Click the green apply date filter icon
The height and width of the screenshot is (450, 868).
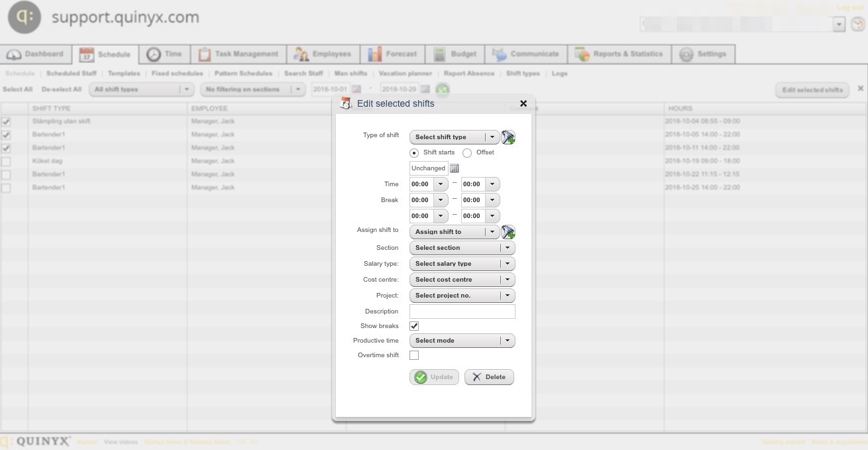pos(443,89)
